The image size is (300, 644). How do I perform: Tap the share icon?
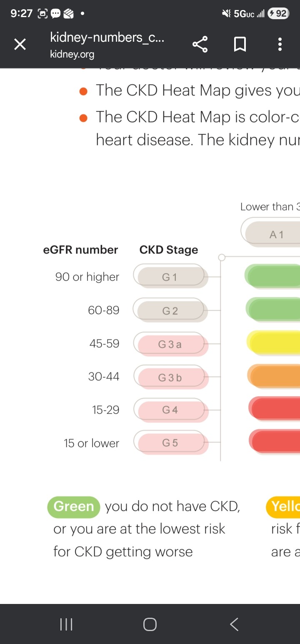(x=200, y=44)
